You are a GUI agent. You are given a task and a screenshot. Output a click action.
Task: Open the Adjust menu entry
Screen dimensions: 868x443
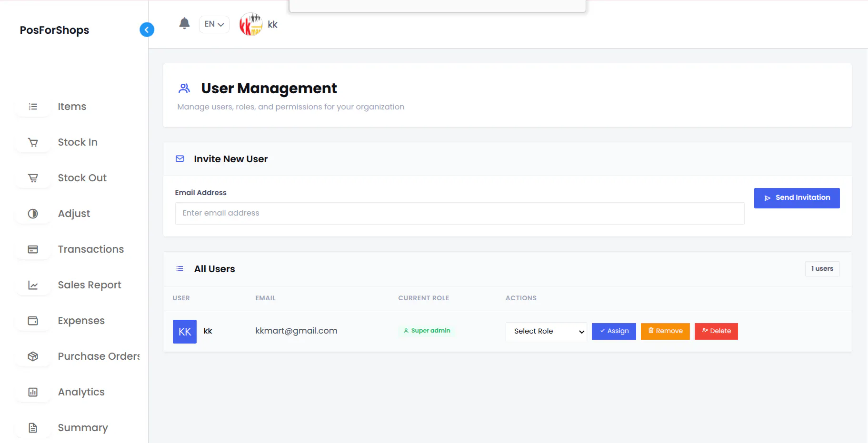74,214
